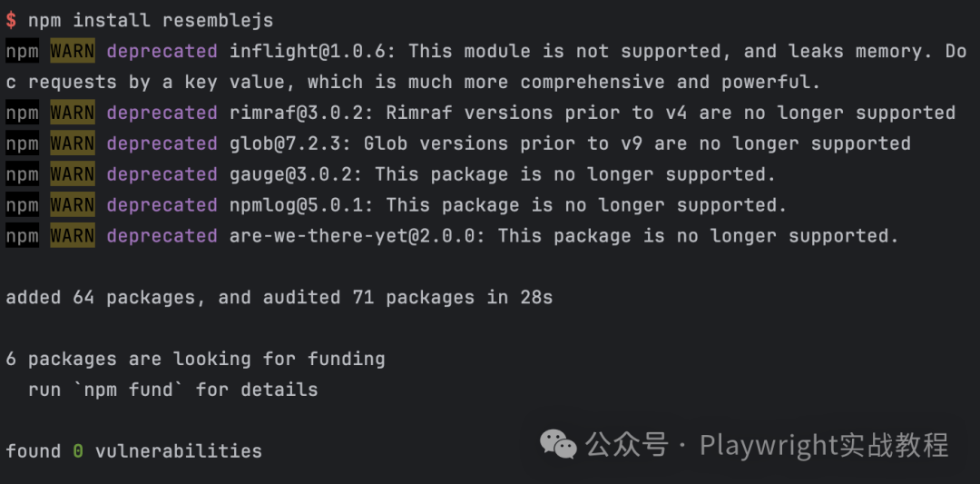The image size is (980, 484).
Task: Click the WARN badge on the rimraf line
Action: coord(73,113)
